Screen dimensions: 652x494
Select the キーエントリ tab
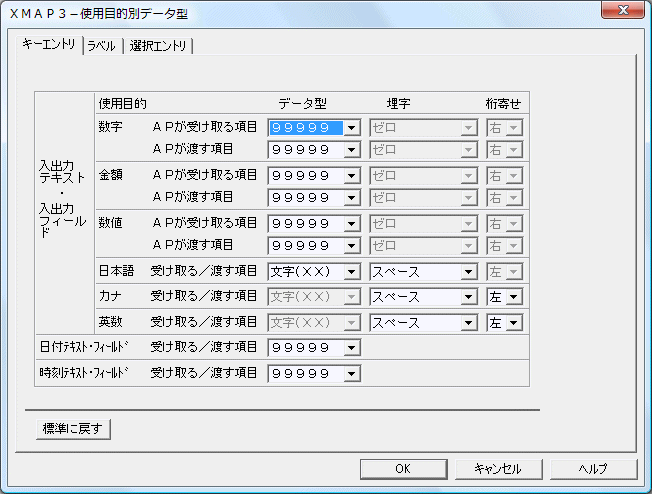(x=49, y=44)
